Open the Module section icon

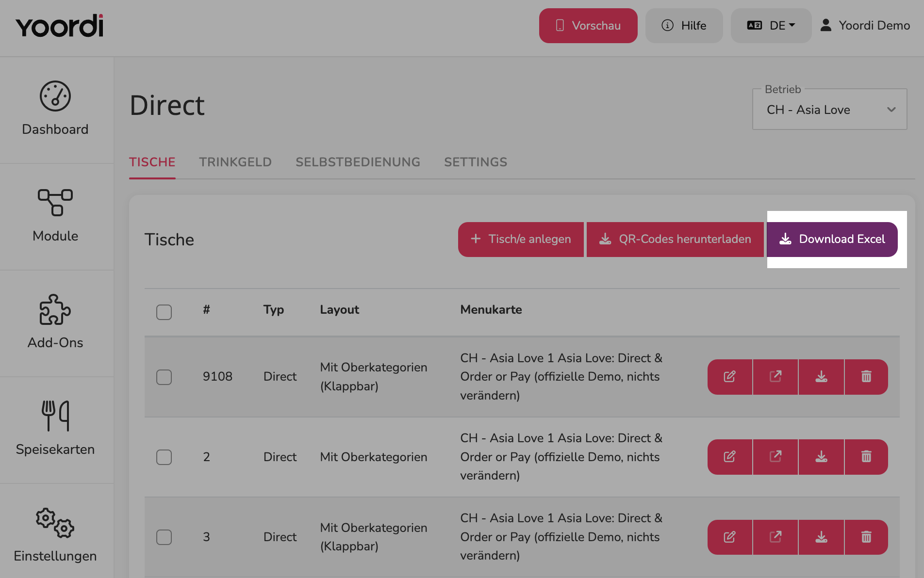tap(55, 203)
